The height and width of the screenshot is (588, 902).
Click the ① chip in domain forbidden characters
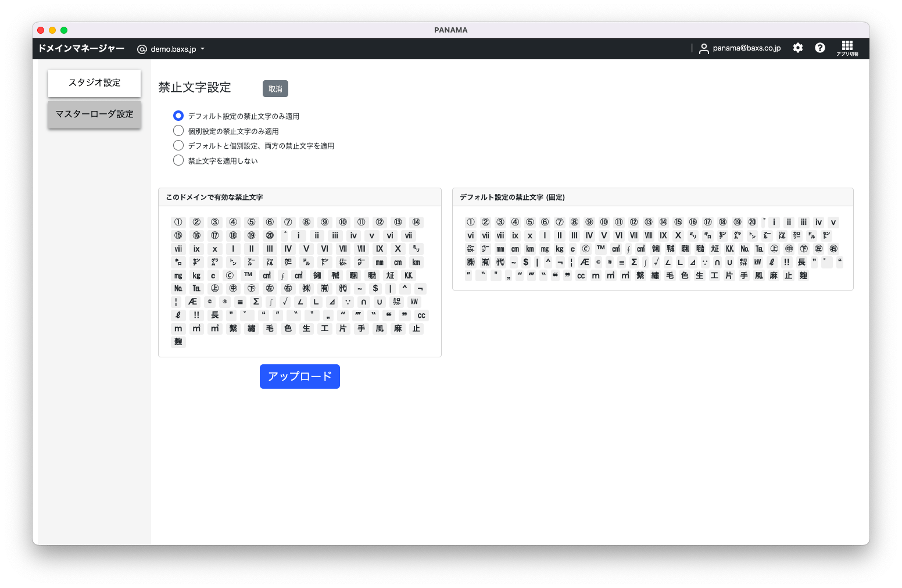178,222
